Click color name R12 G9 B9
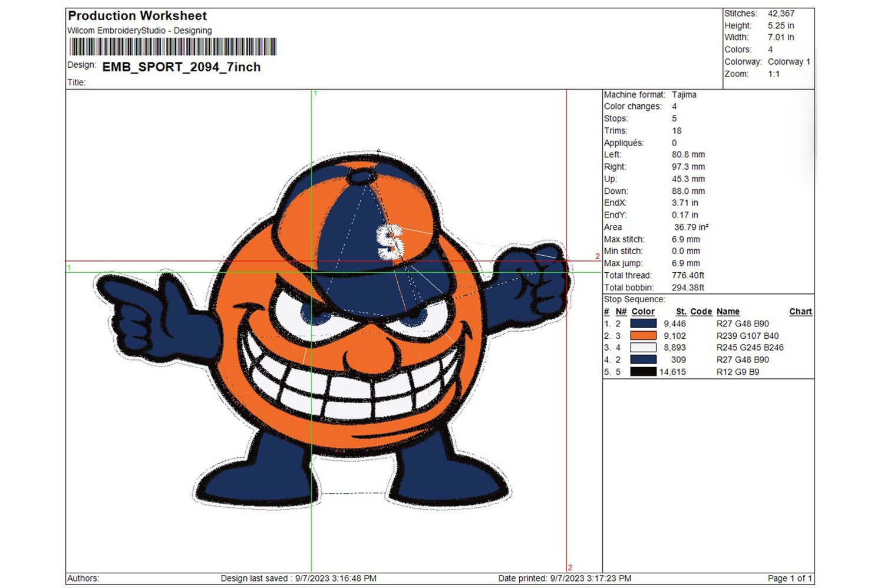This screenshot has height=588, width=884. [738, 372]
